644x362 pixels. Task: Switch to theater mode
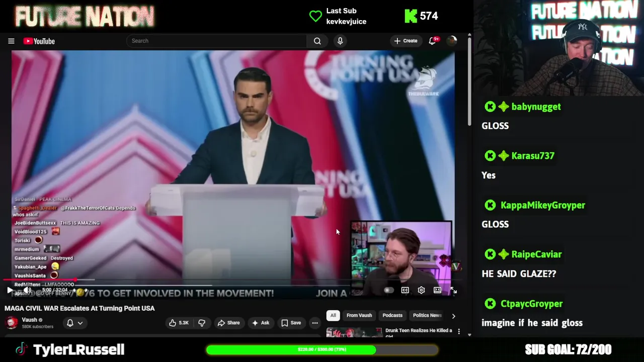coord(437,290)
